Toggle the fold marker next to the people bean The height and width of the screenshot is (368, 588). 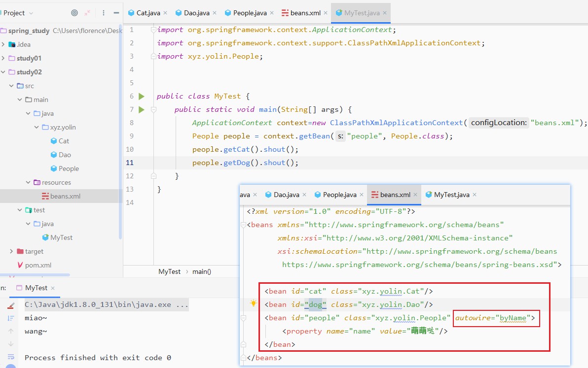click(x=243, y=318)
